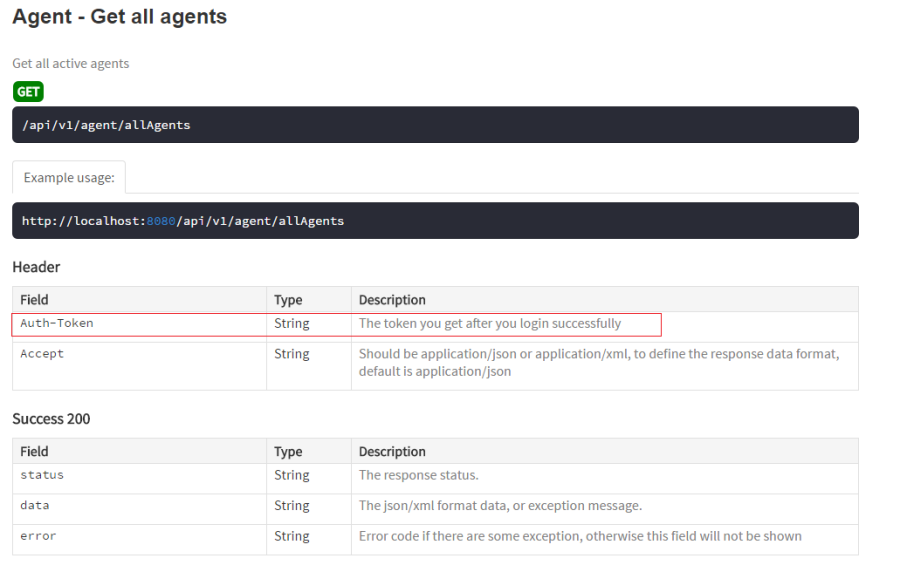Viewport: 900px width, 565px height.
Task: Click the Auth-Token field cell
Action: click(x=57, y=324)
